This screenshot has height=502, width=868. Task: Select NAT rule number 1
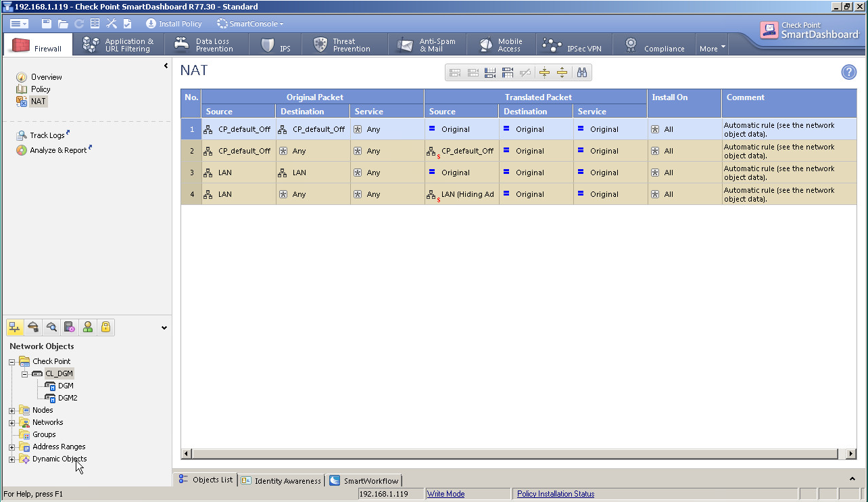click(x=191, y=129)
